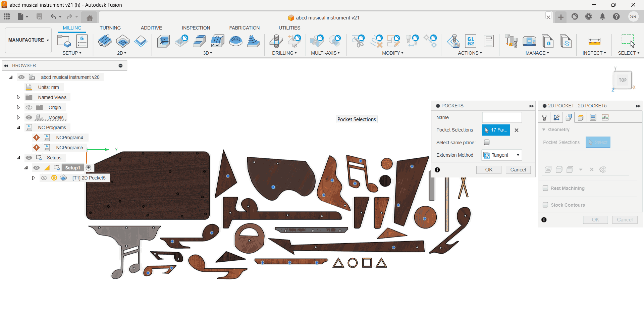
Task: Select the 3D Contour toolpath icon
Action: [218, 41]
